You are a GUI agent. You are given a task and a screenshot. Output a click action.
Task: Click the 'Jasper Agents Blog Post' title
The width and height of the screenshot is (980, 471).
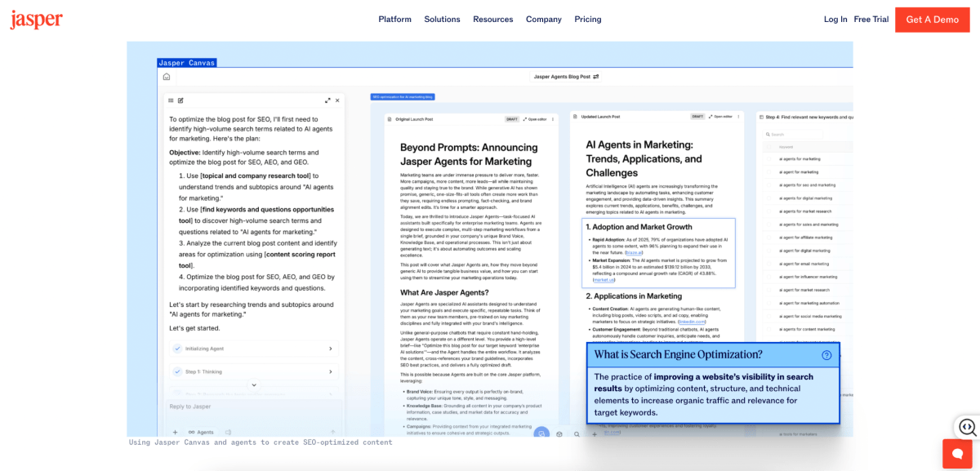(x=561, y=77)
